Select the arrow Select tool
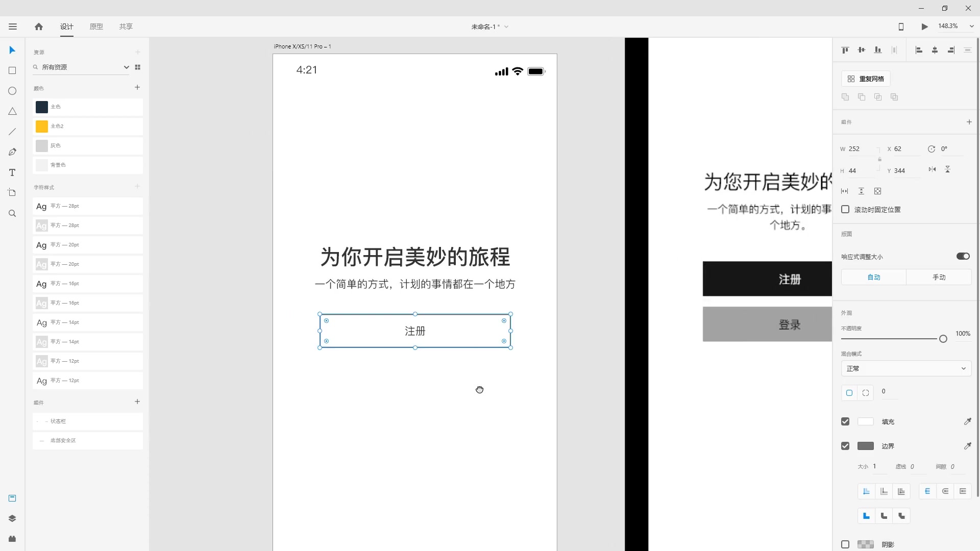Image resolution: width=980 pixels, height=551 pixels. tap(12, 50)
